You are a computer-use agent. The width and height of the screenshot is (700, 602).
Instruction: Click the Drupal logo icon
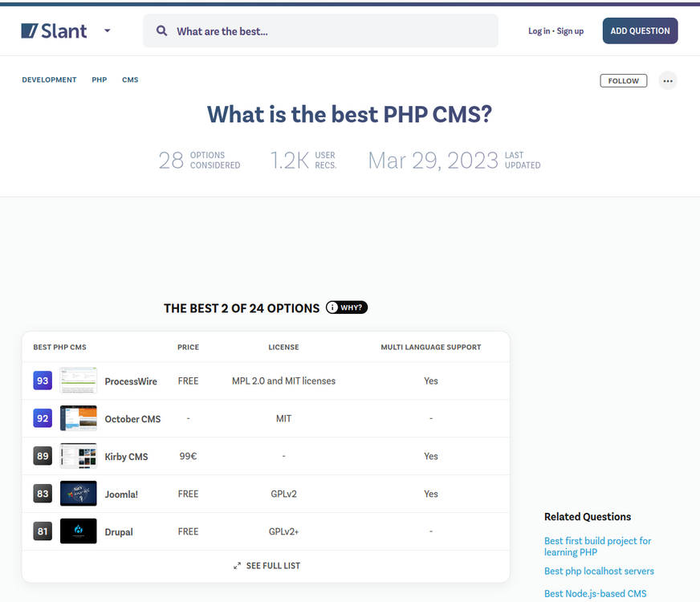pyautogui.click(x=79, y=531)
